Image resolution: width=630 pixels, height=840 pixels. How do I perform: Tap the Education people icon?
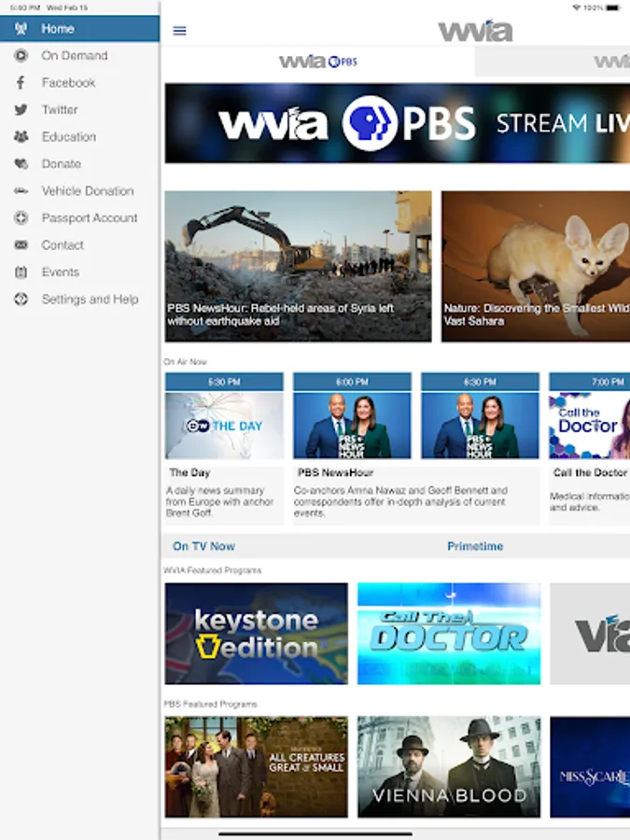[21, 136]
